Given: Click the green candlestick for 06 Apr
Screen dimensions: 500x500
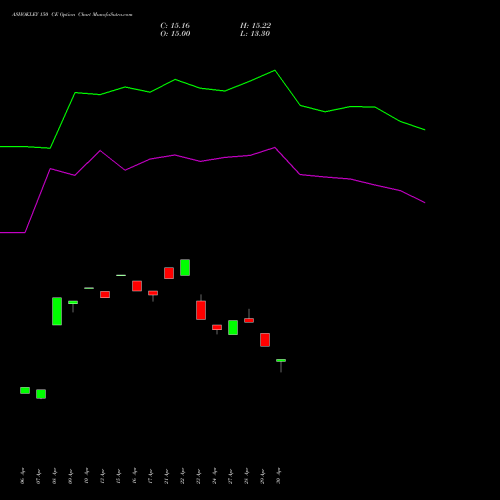Looking at the screenshot, I should pyautogui.click(x=25, y=390).
